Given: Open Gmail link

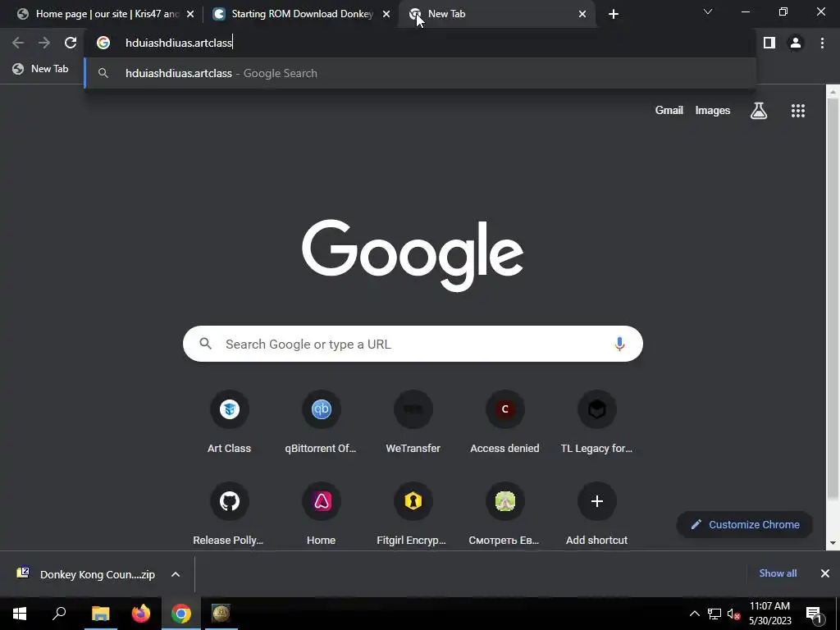Looking at the screenshot, I should click(x=669, y=111).
